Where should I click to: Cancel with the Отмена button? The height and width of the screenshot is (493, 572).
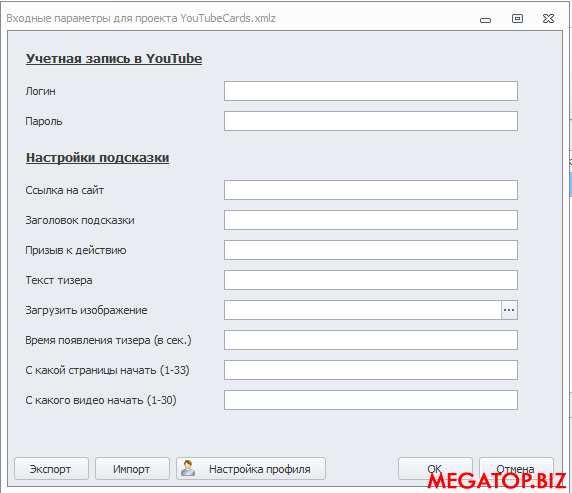coord(516,469)
